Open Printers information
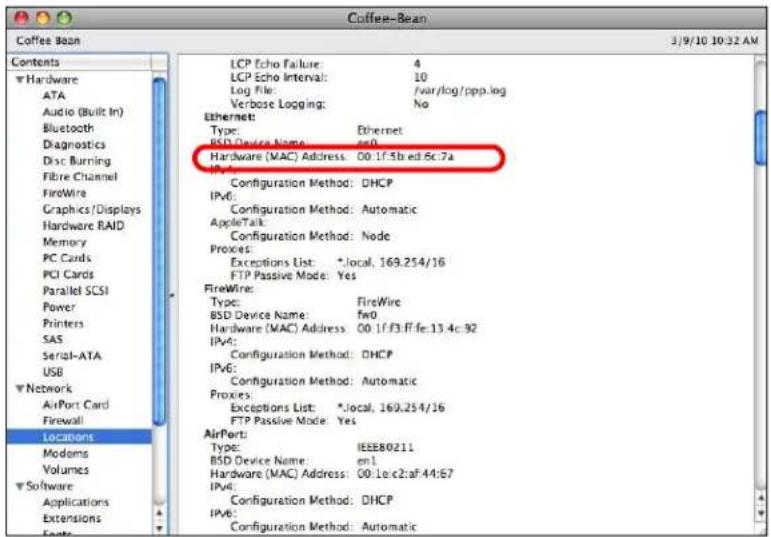Viewport: 771px width, 537px height. tap(63, 323)
